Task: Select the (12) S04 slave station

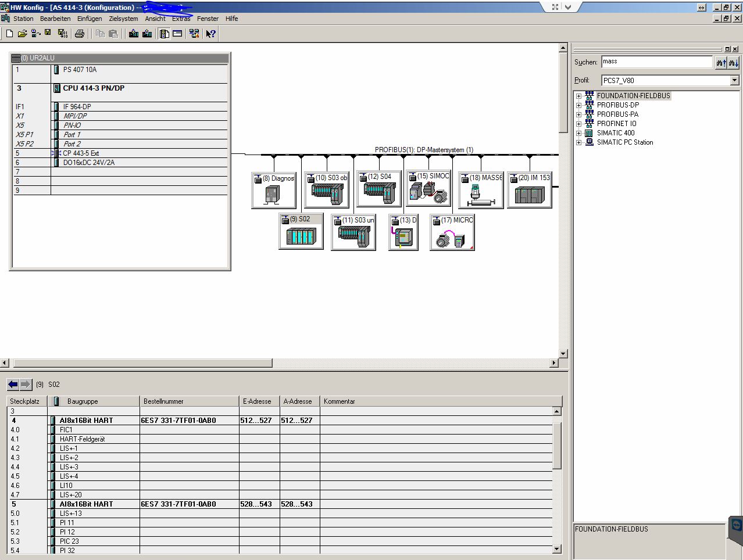Action: [379, 189]
